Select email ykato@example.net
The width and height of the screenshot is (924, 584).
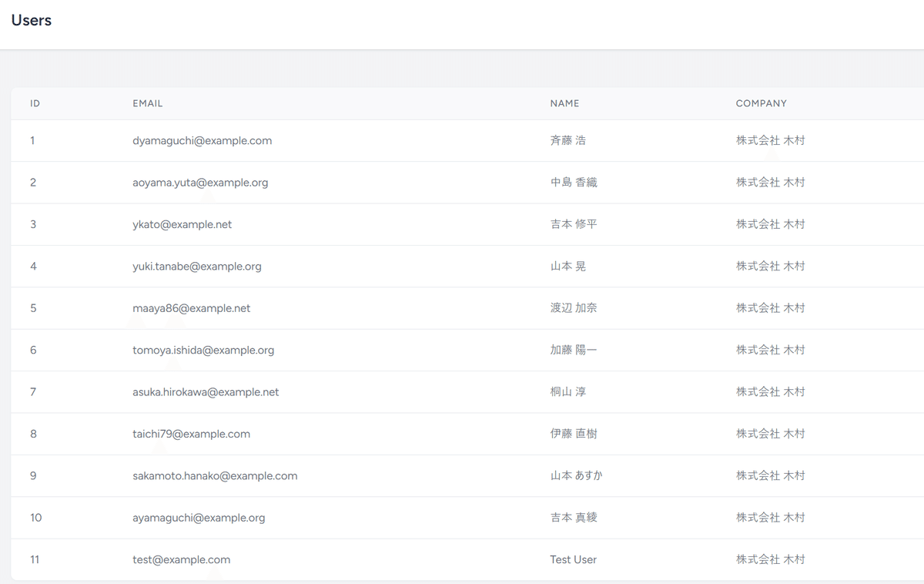182,224
